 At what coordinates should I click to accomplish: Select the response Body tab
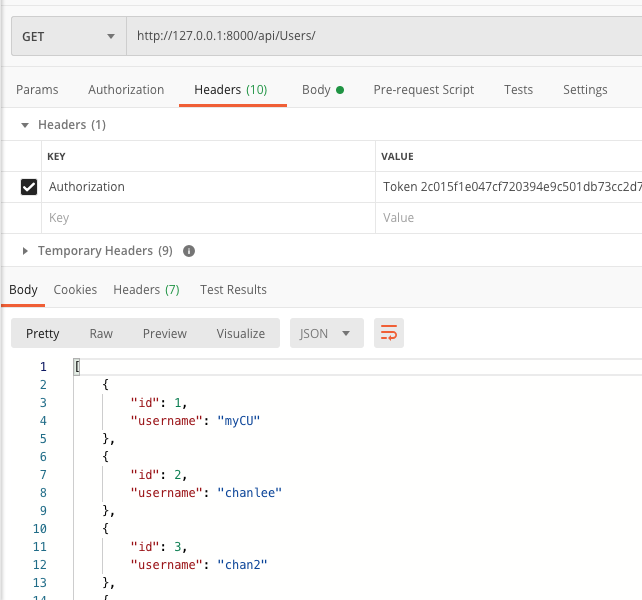23,290
